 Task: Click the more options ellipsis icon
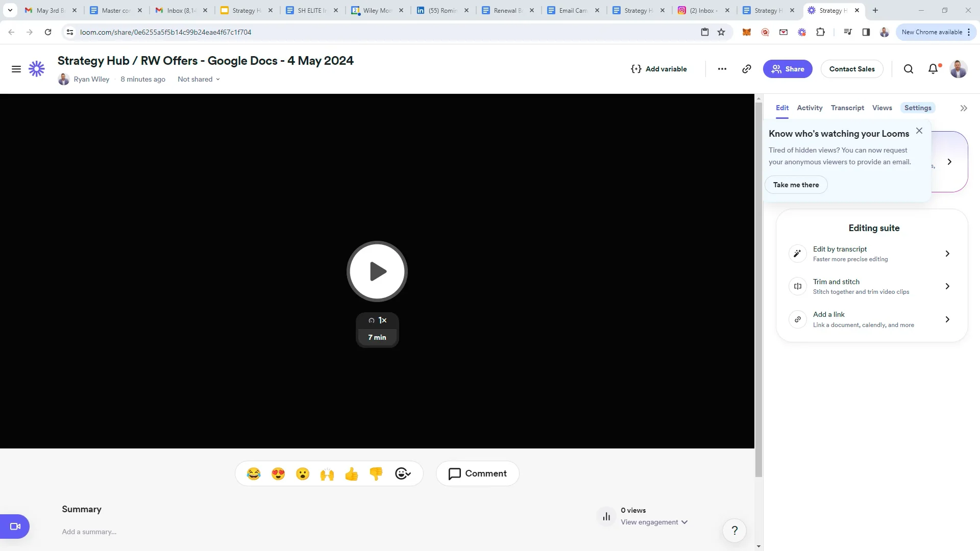(x=722, y=69)
